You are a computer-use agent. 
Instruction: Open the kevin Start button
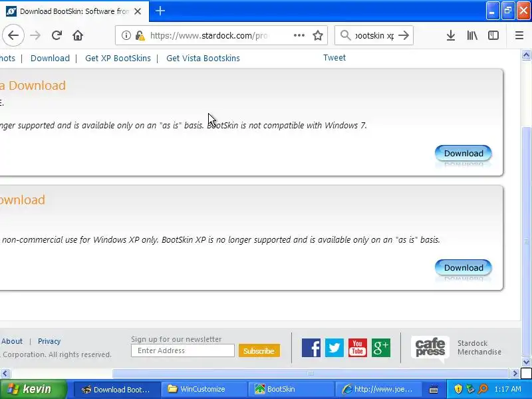click(x=33, y=389)
